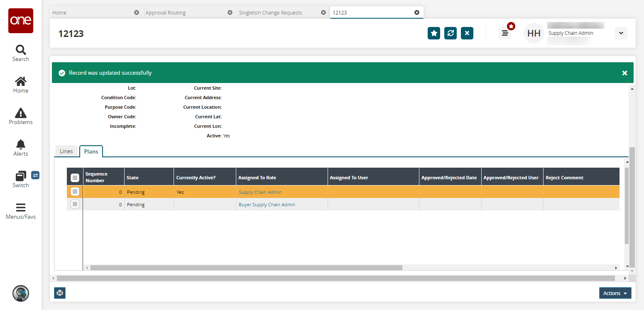
Task: Refresh the 12123 record page
Action: [451, 33]
